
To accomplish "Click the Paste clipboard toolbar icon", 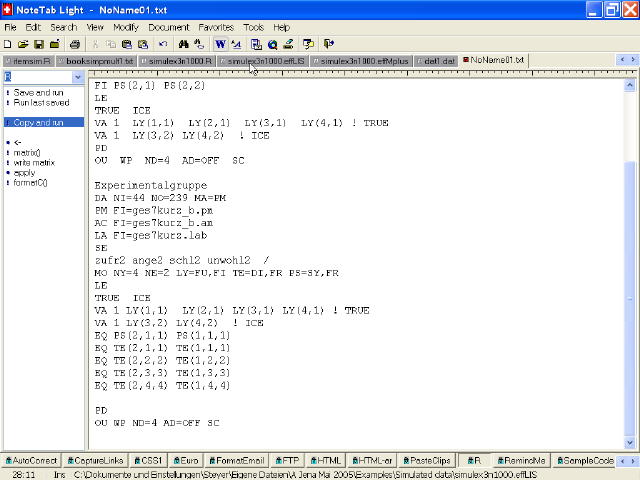I will (x=126, y=44).
